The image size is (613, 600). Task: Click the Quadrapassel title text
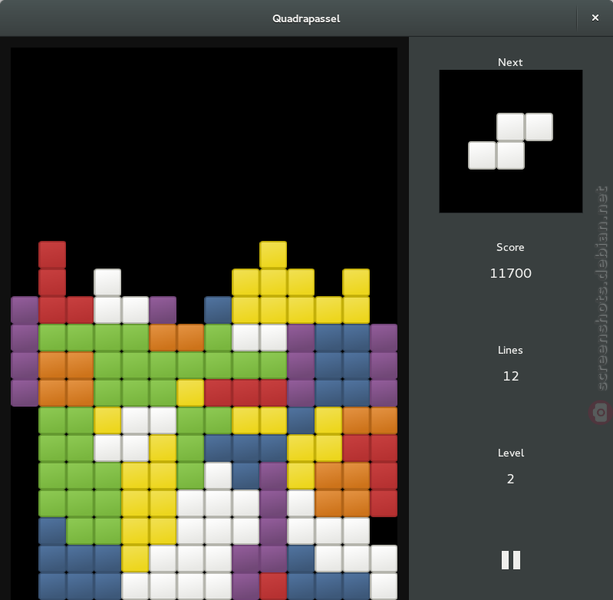(306, 18)
